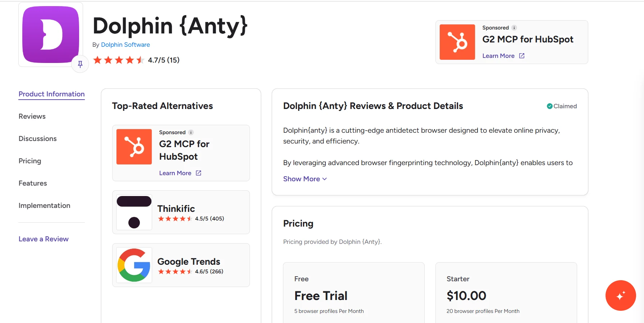Click the Google Trends logo

coord(134,265)
